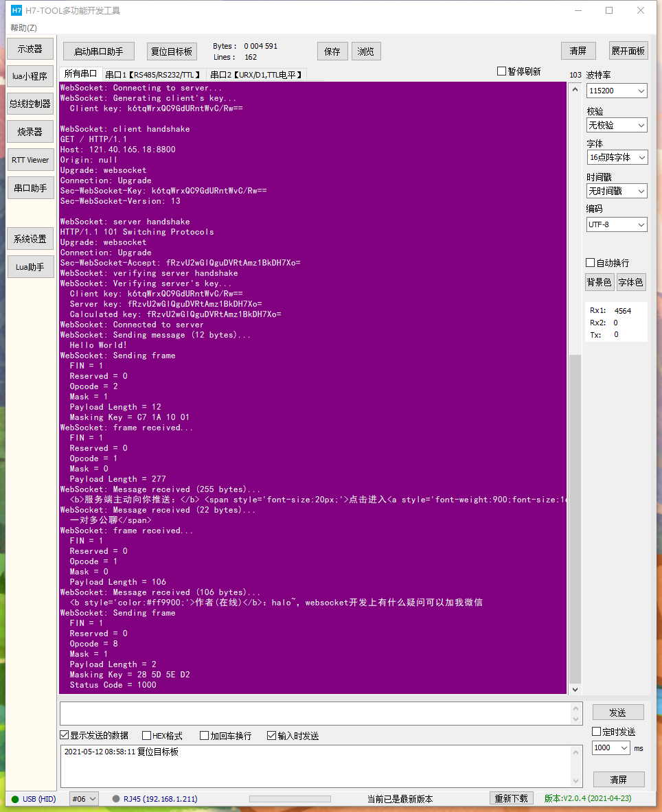Click the 启动串口助手 button
This screenshot has width=662, height=812.
pos(98,51)
